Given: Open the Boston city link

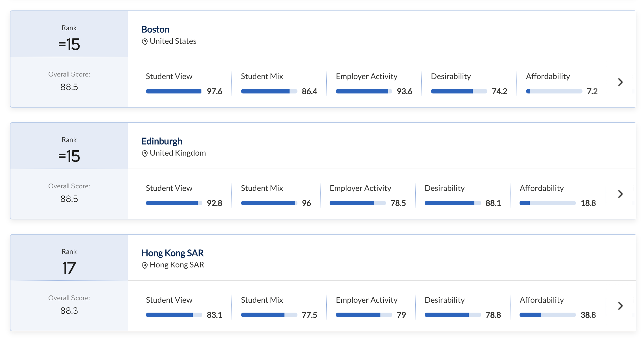Looking at the screenshot, I should point(155,29).
